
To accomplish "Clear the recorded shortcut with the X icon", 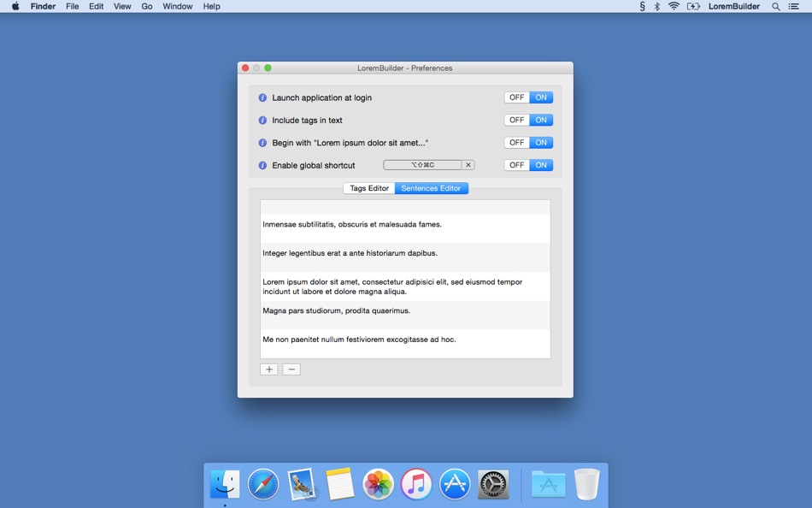I will [468, 164].
